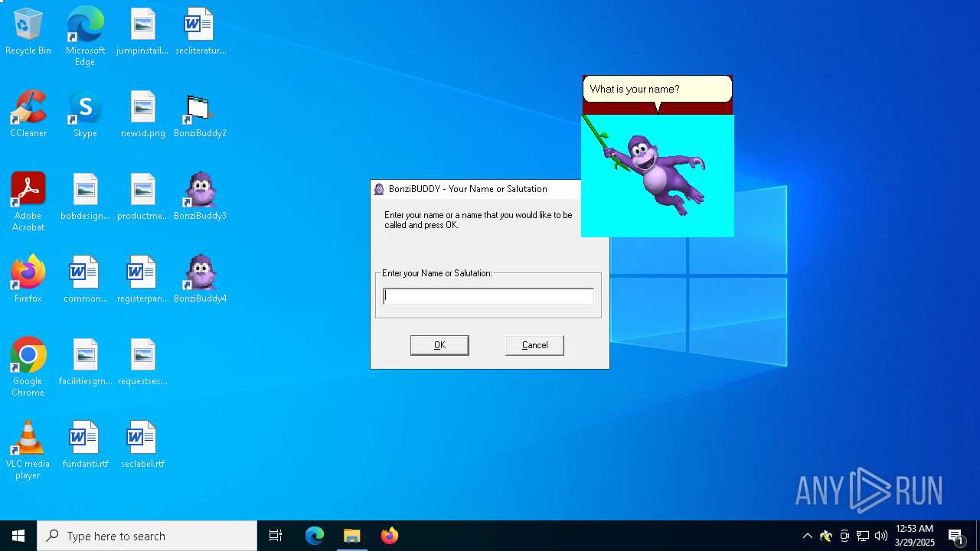Select the fundanti.rtf document icon
The width and height of the screenshot is (980, 551).
[85, 445]
